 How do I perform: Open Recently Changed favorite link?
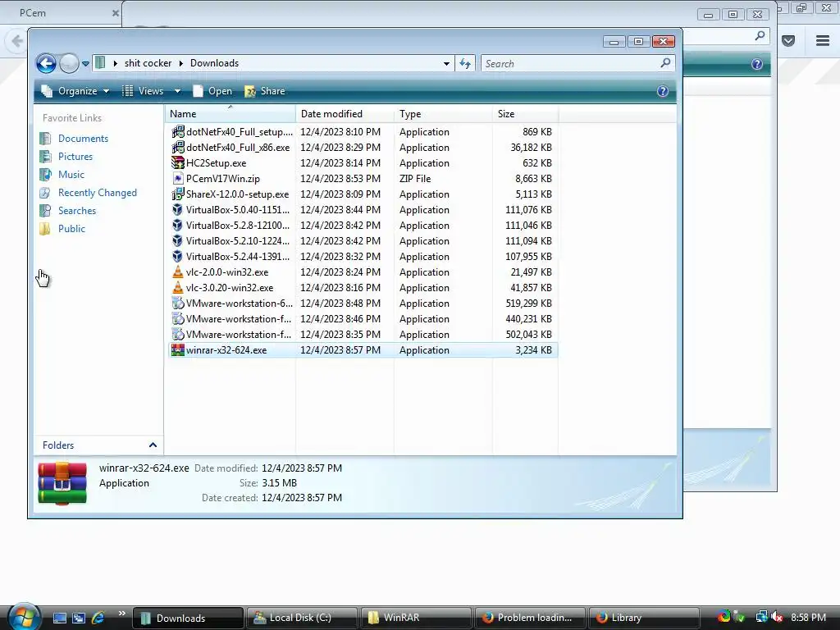(97, 193)
